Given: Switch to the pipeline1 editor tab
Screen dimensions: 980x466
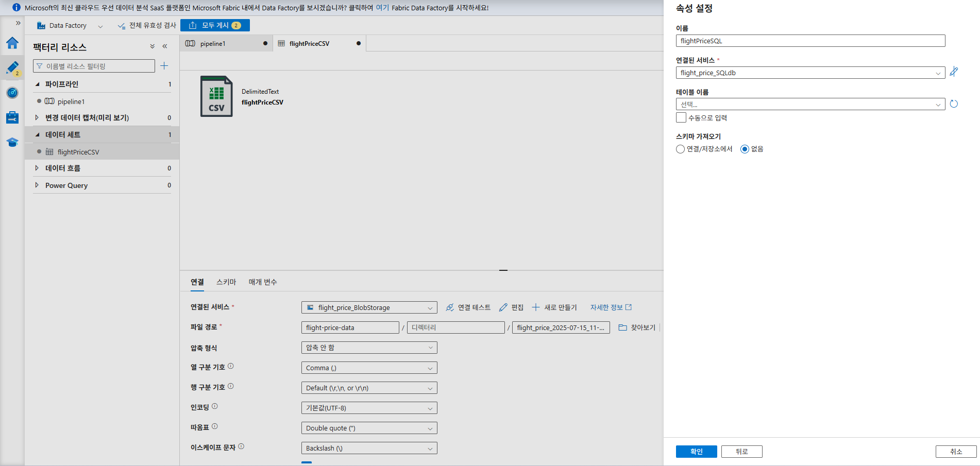Looking at the screenshot, I should [227, 44].
